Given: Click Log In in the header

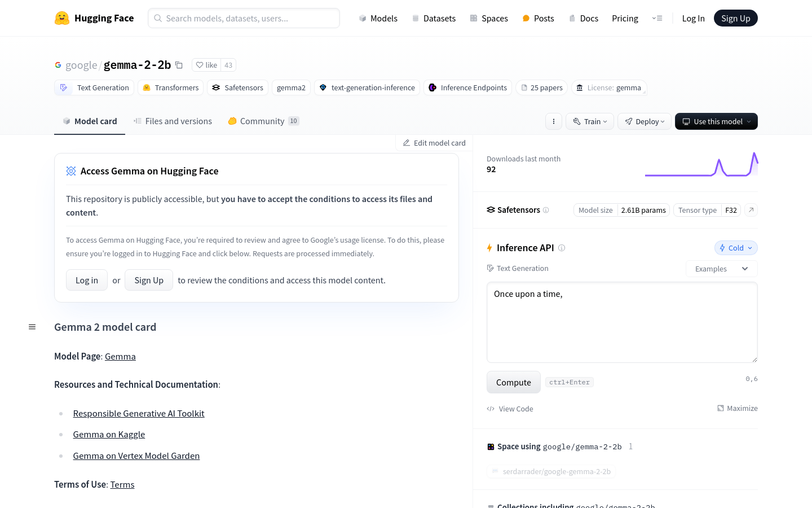Looking at the screenshot, I should (x=693, y=18).
